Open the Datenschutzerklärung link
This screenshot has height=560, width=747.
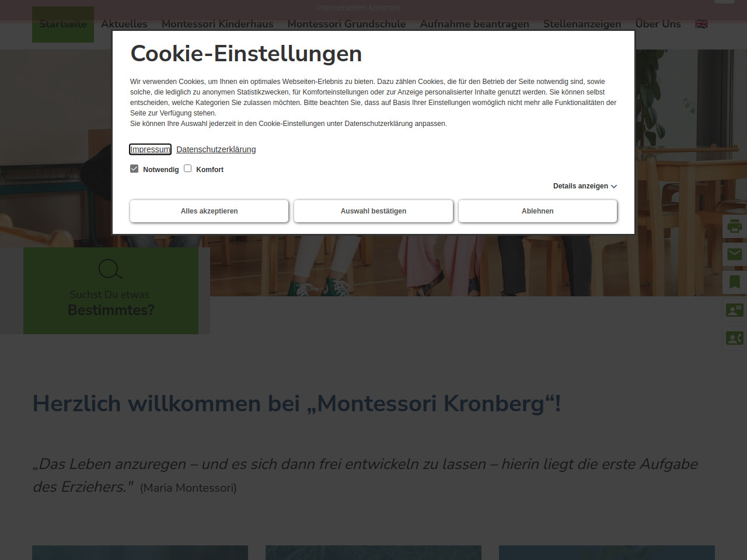pyautogui.click(x=216, y=149)
